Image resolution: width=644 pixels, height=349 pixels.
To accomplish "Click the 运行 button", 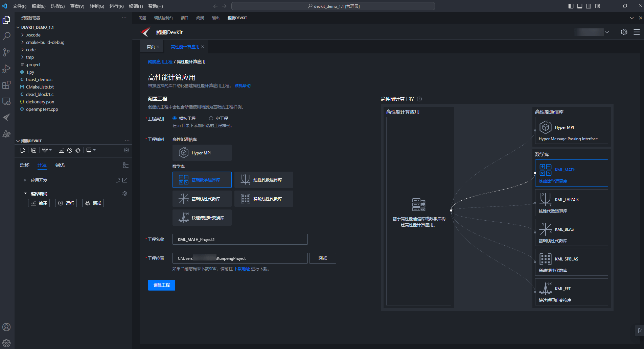I will pyautogui.click(x=66, y=203).
